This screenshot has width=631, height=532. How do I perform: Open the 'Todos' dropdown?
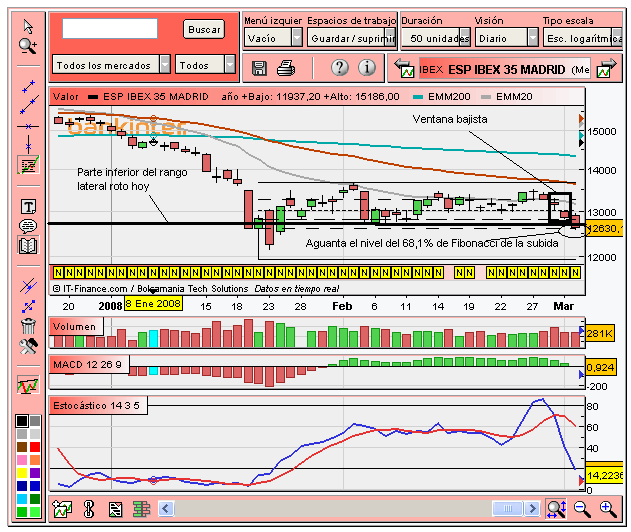(205, 64)
